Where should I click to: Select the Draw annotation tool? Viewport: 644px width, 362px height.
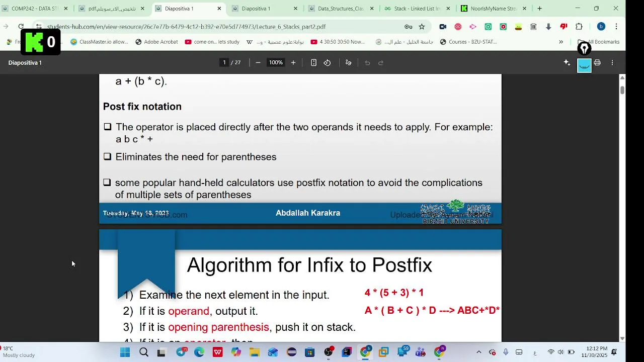click(x=348, y=62)
